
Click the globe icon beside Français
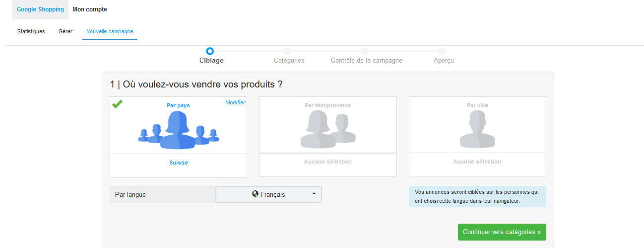255,194
